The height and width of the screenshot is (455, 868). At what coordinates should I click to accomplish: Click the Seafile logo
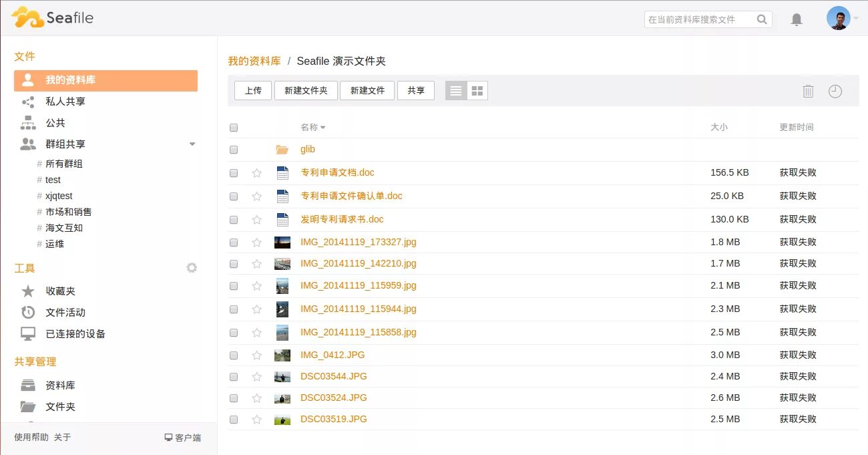52,17
